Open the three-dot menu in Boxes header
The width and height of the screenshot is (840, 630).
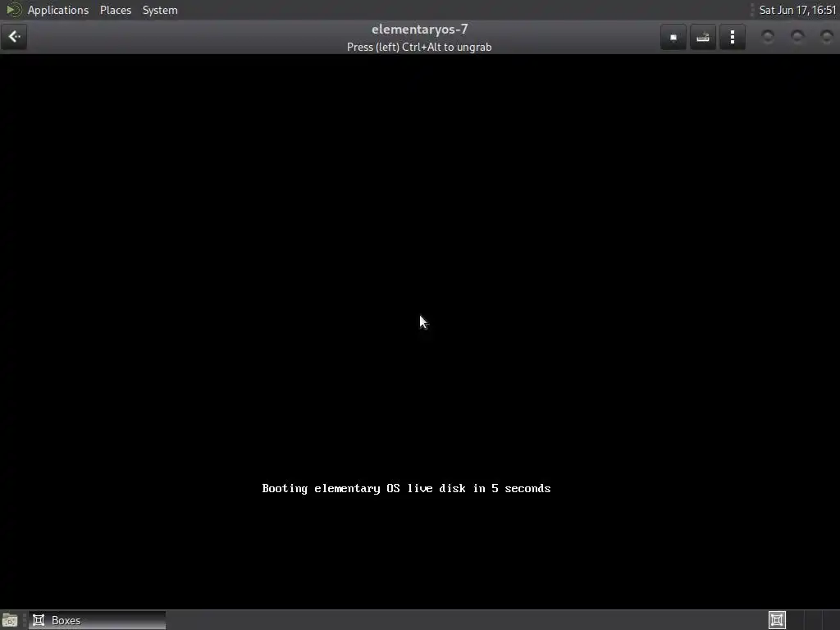point(733,37)
